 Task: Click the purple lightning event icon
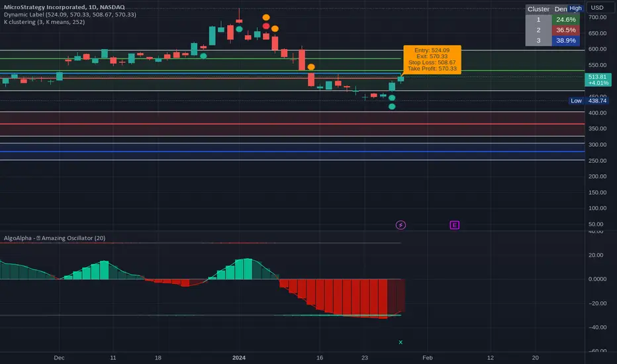(401, 225)
